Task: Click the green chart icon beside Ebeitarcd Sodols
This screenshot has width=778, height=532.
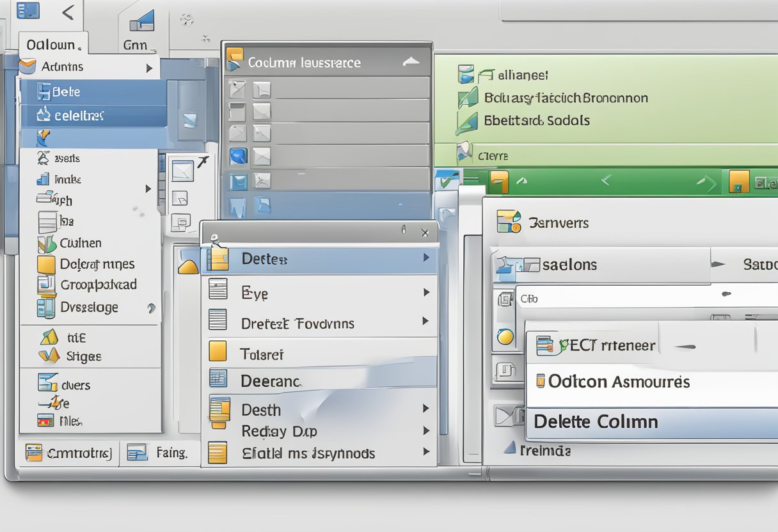Action: (466, 121)
